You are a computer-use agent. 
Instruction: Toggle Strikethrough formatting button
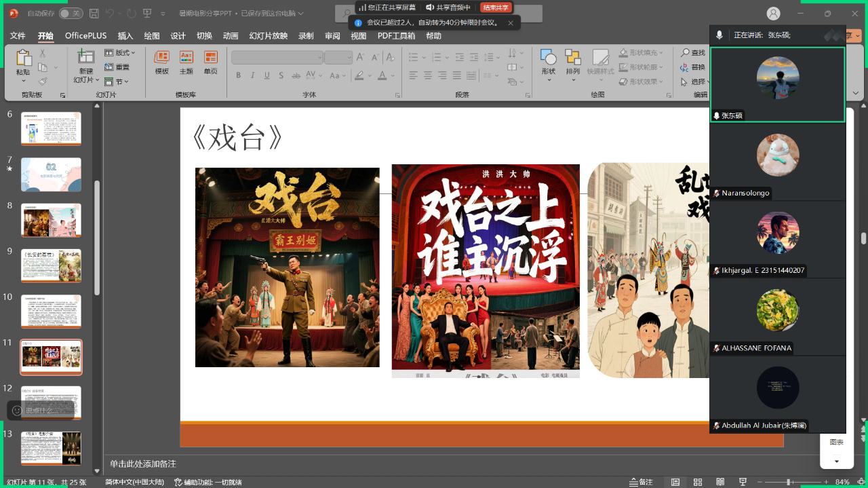296,75
